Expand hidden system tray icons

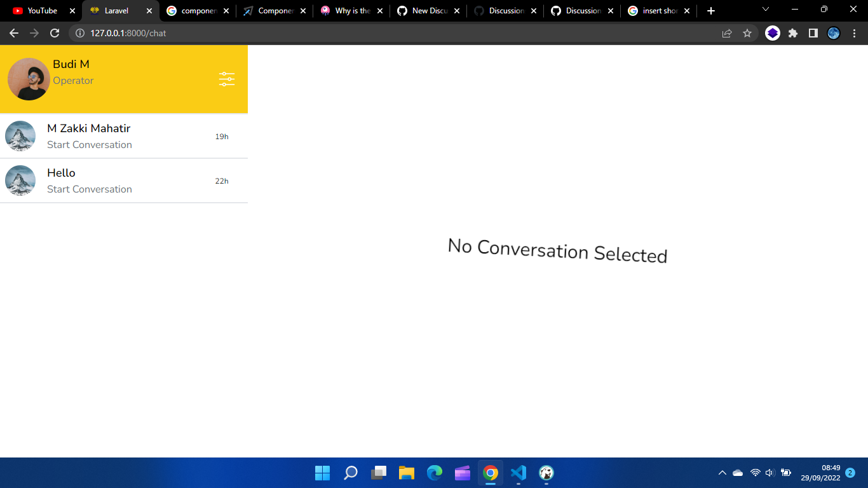click(x=722, y=473)
